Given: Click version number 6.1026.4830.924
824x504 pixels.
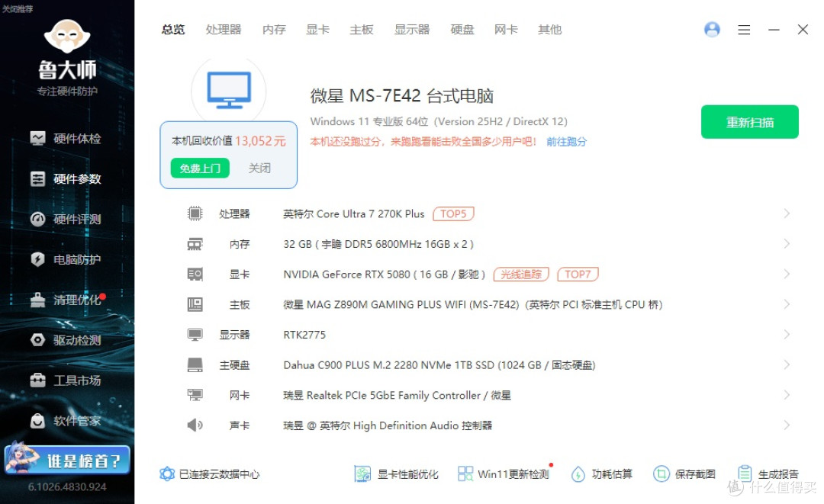Looking at the screenshot, I should 67,486.
